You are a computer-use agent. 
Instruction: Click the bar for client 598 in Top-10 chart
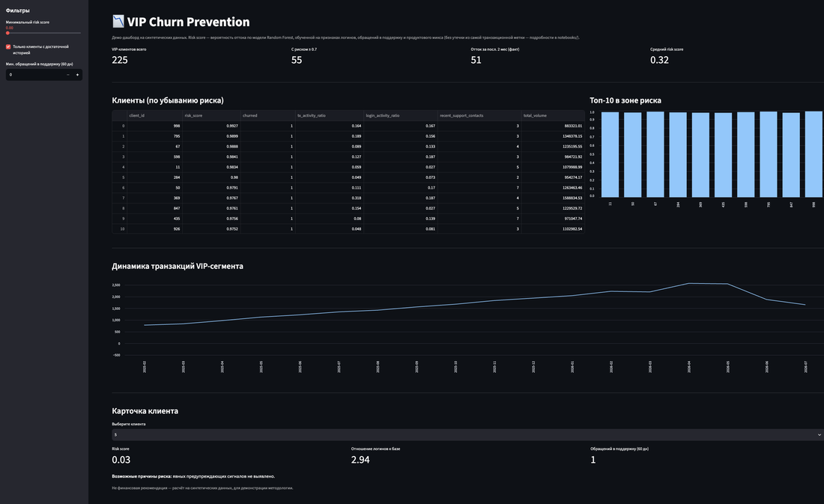pos(745,154)
